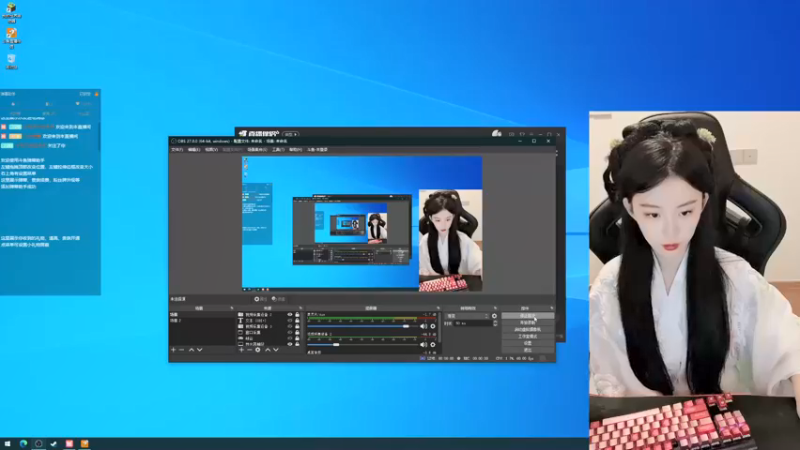Mute the second audio mixer channel
Viewport: 800px width, 450px height.
coord(423,344)
